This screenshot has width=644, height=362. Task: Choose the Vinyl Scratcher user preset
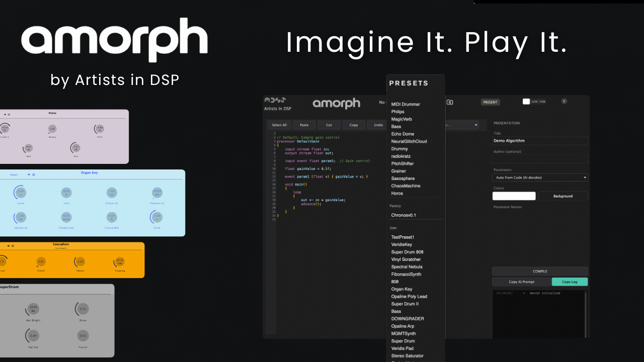coord(406,259)
